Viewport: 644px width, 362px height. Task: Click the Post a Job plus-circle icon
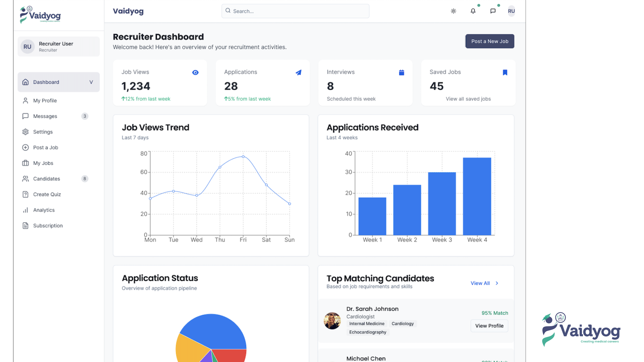point(25,147)
